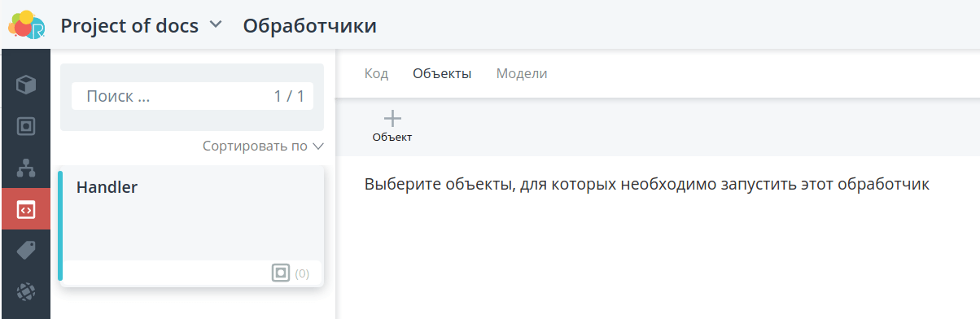
Task: Click the Объект add button label
Action: 392,138
